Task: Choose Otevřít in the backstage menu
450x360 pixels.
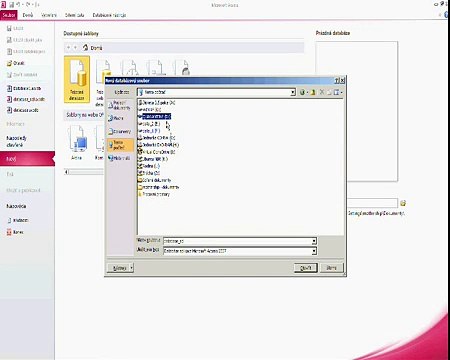Action: [16, 63]
